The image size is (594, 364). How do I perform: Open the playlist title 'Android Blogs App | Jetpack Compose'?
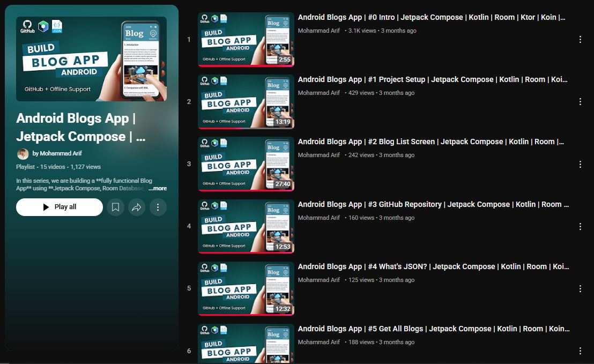81,127
